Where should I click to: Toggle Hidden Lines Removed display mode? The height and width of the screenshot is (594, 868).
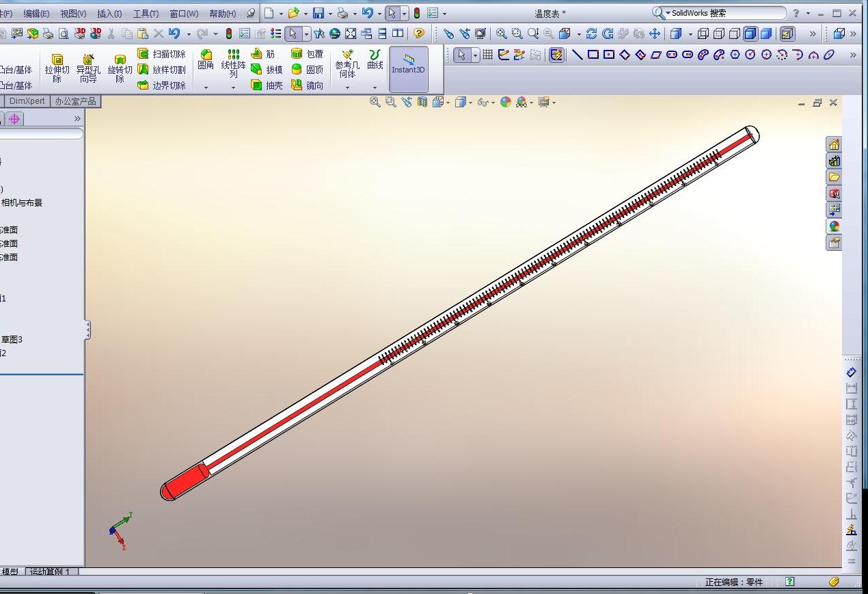pos(735,33)
